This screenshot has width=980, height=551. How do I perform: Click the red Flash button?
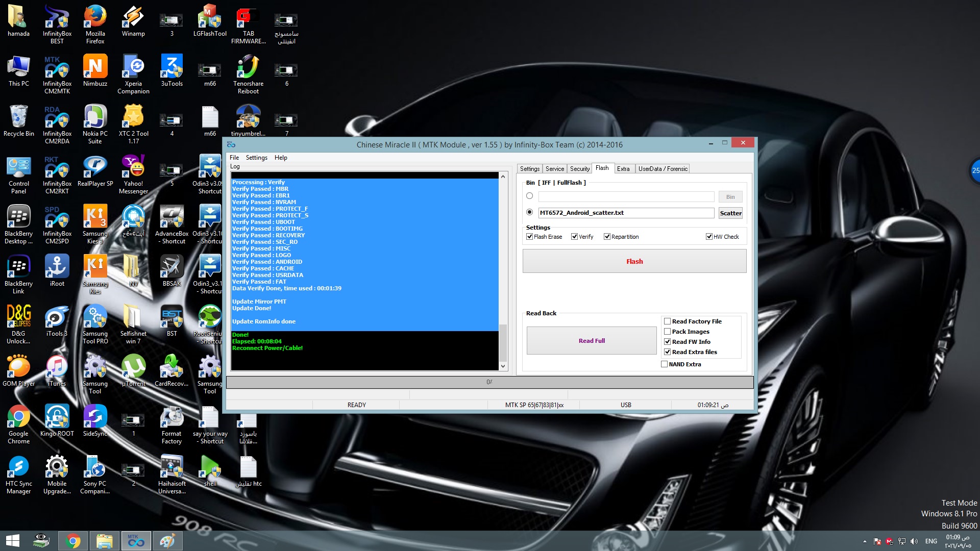[634, 261]
